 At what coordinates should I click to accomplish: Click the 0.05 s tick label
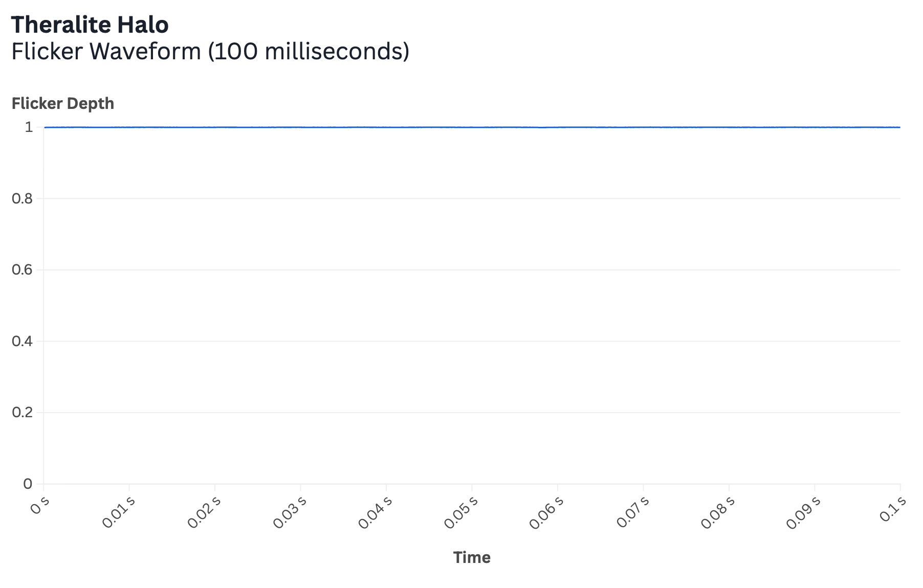click(461, 511)
